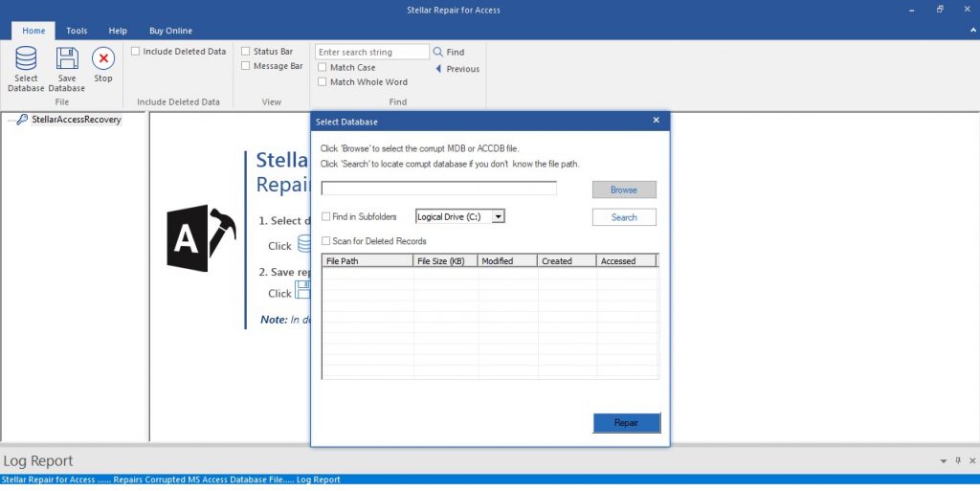Toggle the Message Bar checkbox
This screenshot has height=491, width=980.
tap(246, 66)
